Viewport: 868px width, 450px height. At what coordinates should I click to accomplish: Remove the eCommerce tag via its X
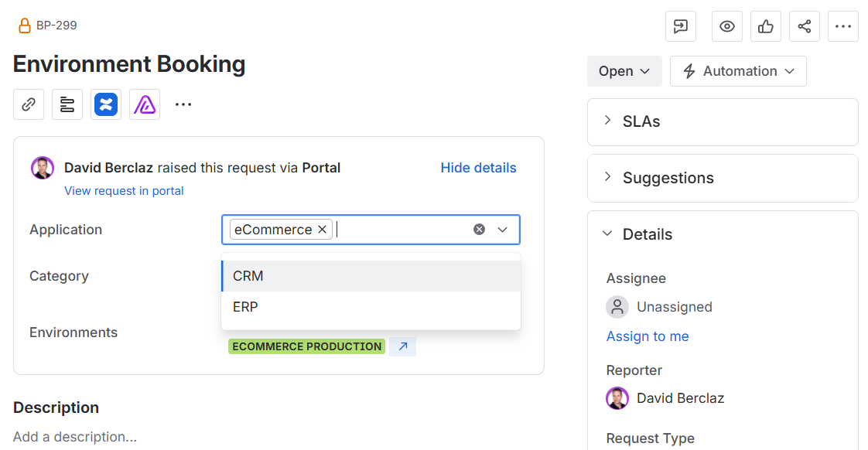pos(322,229)
